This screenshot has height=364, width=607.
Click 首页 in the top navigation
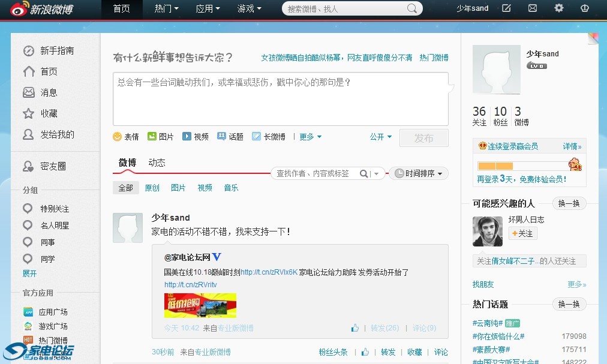(122, 9)
